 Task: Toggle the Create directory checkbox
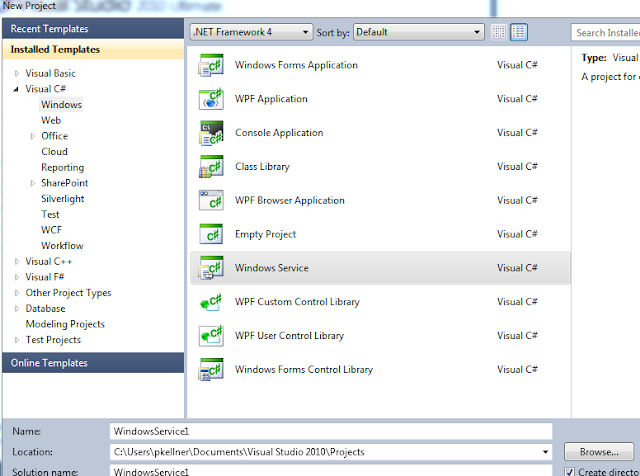(569, 472)
